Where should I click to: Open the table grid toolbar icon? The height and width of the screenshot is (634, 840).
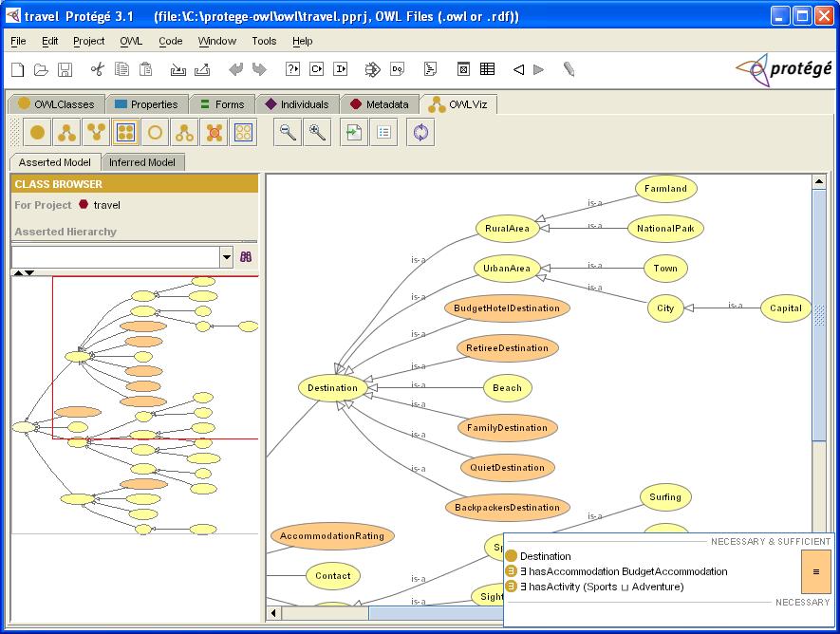[x=488, y=69]
